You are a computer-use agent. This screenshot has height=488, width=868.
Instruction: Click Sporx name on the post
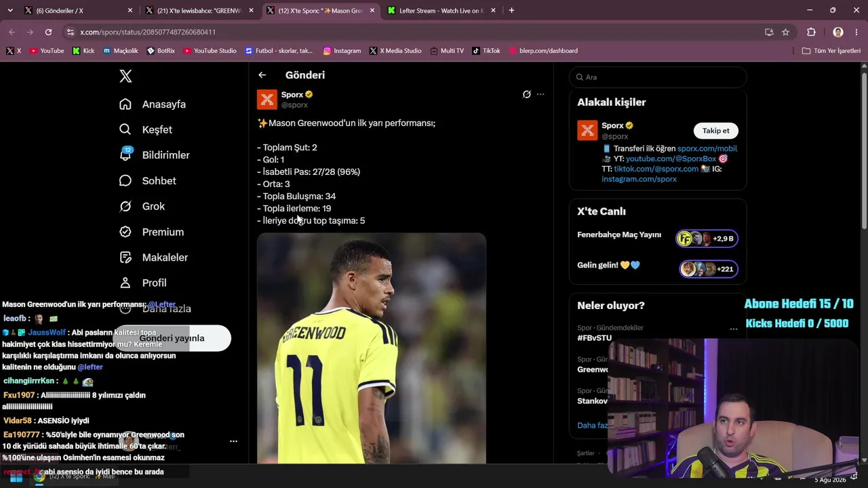[x=292, y=94]
